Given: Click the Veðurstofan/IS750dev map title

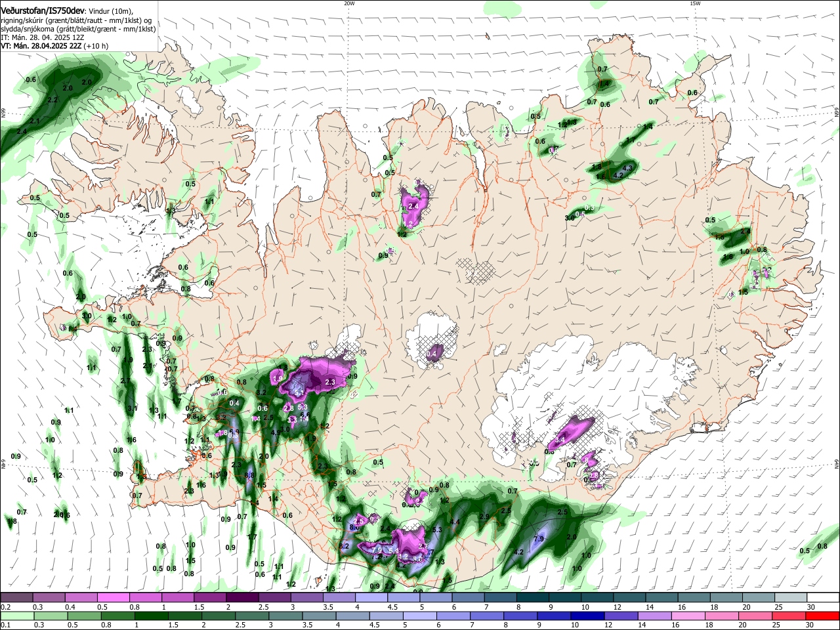Looking at the screenshot, I should pos(43,11).
